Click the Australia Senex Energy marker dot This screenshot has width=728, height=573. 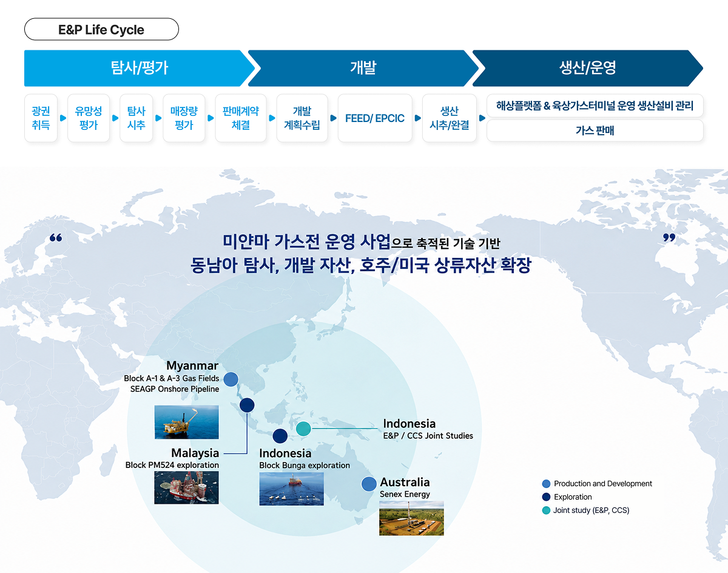pos(369,484)
